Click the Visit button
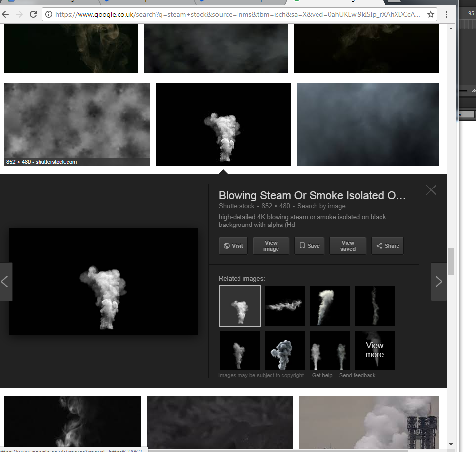Viewport: 476px width, 452px height. click(x=233, y=246)
